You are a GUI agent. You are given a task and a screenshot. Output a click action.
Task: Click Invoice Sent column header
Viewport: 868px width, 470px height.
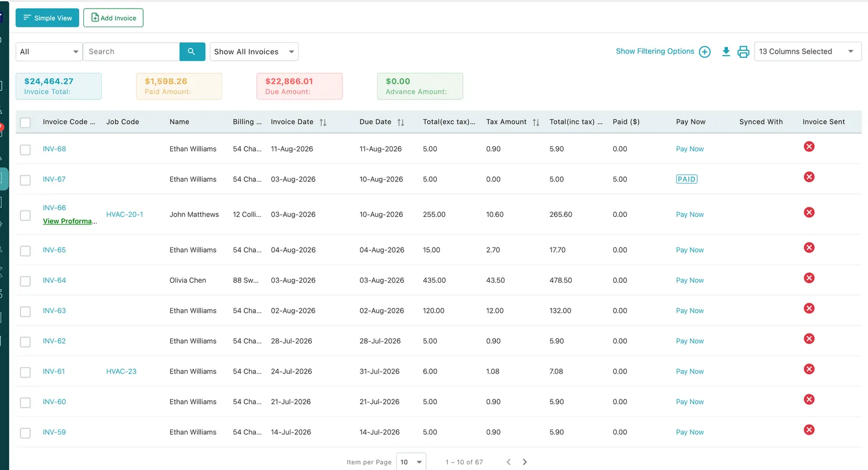(823, 122)
